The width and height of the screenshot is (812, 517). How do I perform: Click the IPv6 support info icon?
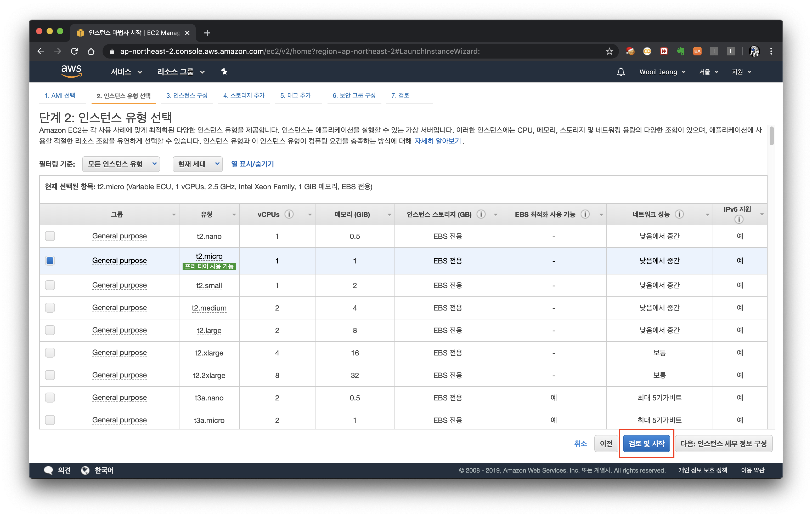click(x=738, y=219)
